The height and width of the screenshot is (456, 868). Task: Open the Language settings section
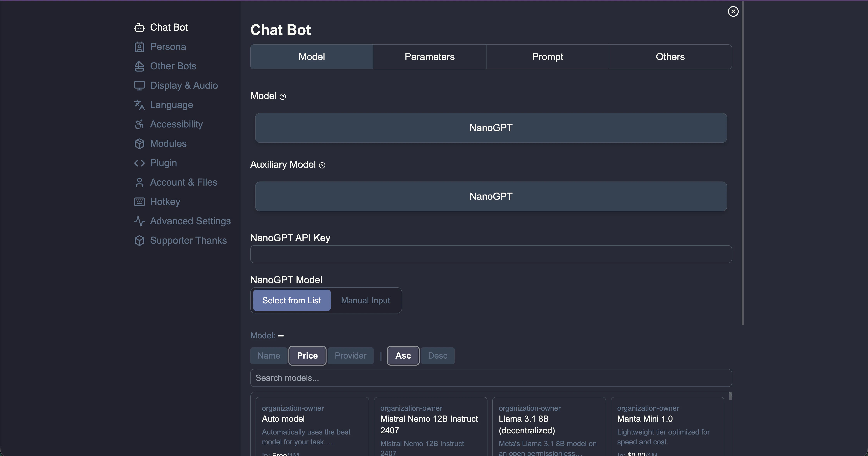[x=171, y=105]
